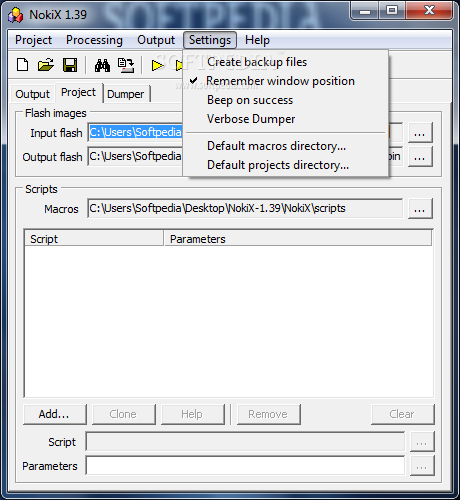The image size is (460, 500).
Task: Open the Help menu in menu bar
Action: click(257, 40)
